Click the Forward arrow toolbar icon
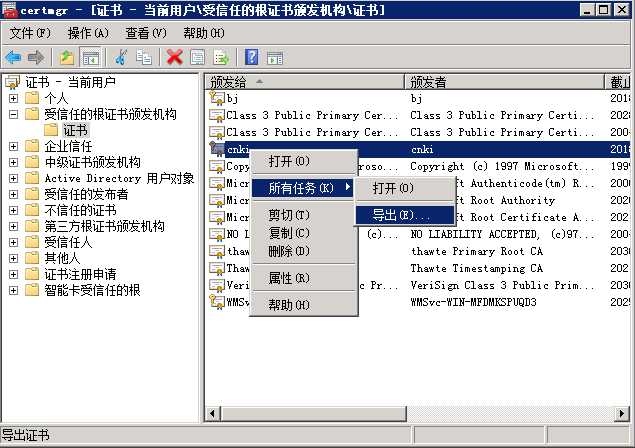 36,57
